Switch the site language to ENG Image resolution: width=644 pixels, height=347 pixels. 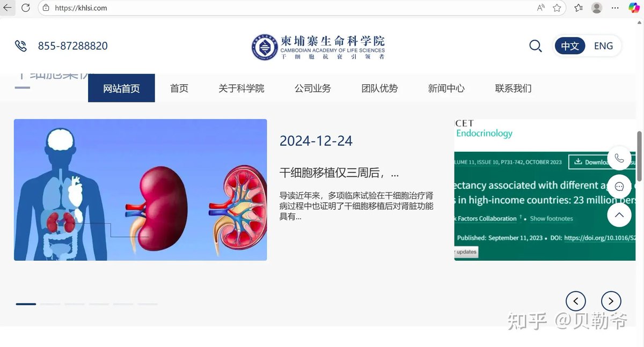click(x=603, y=46)
